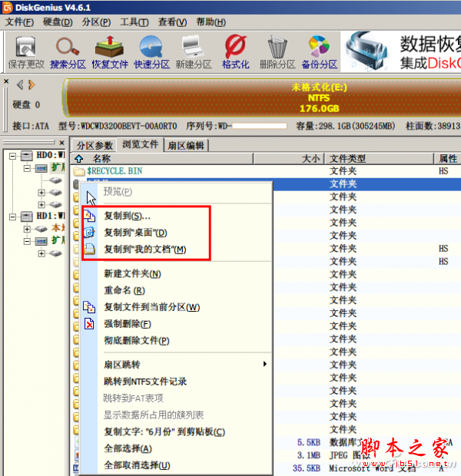Expand the 本地 partition node under HD1
This screenshot has width=461, height=476.
[27, 229]
